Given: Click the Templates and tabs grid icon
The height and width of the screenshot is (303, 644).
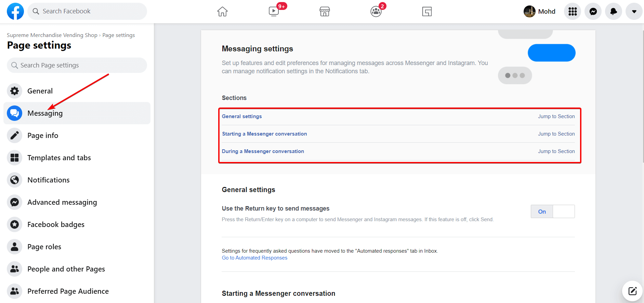Looking at the screenshot, I should 14,157.
